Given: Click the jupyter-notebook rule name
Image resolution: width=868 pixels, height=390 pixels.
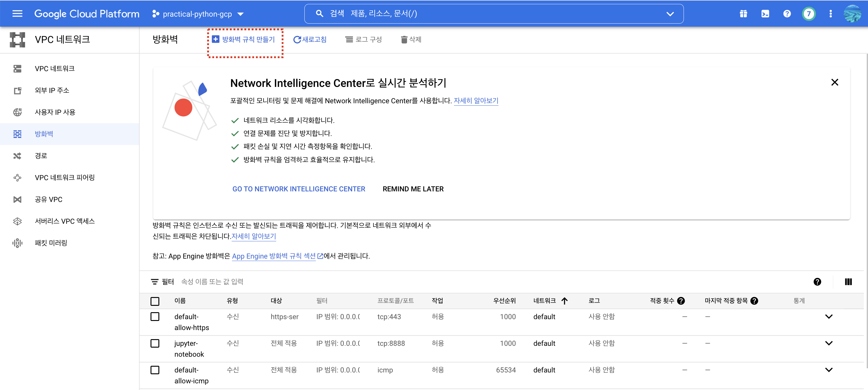Looking at the screenshot, I should pos(189,349).
